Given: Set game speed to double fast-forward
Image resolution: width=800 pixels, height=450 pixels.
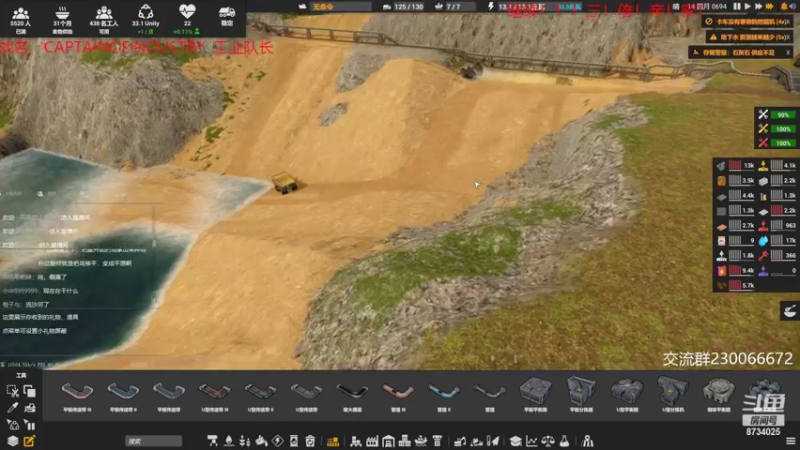Looking at the screenshot, I should click(758, 7).
